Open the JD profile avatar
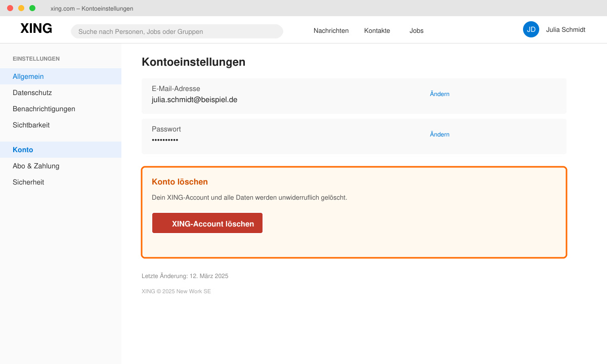The width and height of the screenshot is (607, 364). click(x=531, y=29)
